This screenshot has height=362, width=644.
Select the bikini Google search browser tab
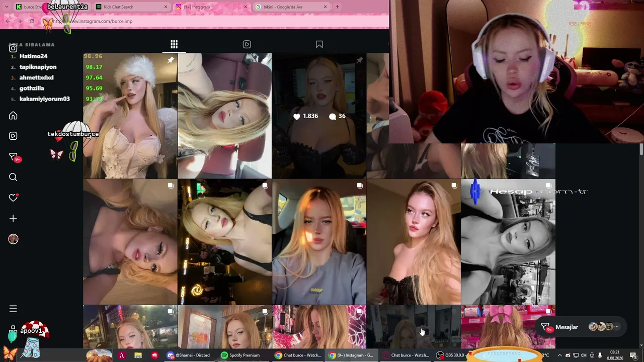point(291,7)
